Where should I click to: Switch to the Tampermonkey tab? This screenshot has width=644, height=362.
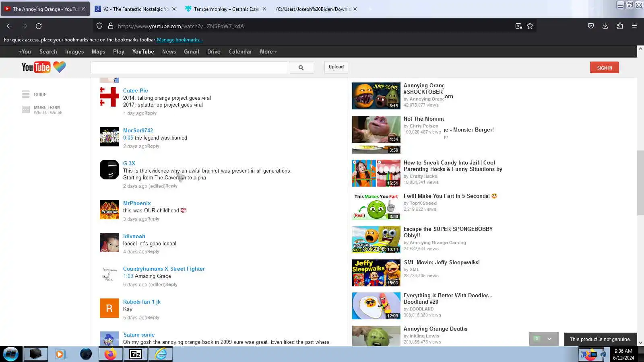coord(226,9)
